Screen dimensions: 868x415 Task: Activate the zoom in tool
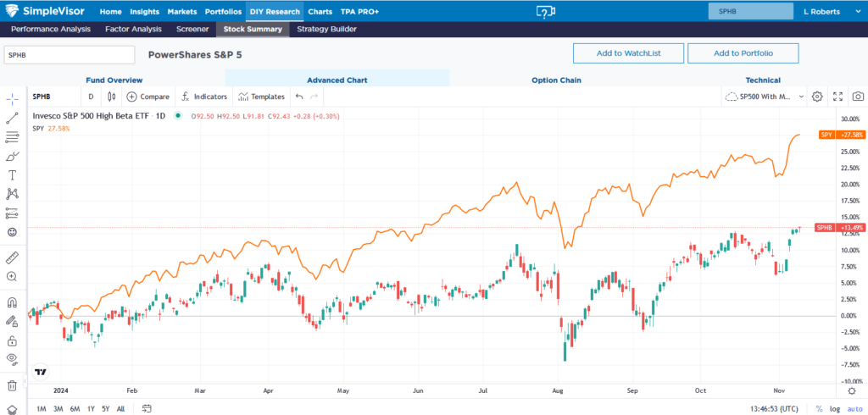[x=12, y=276]
